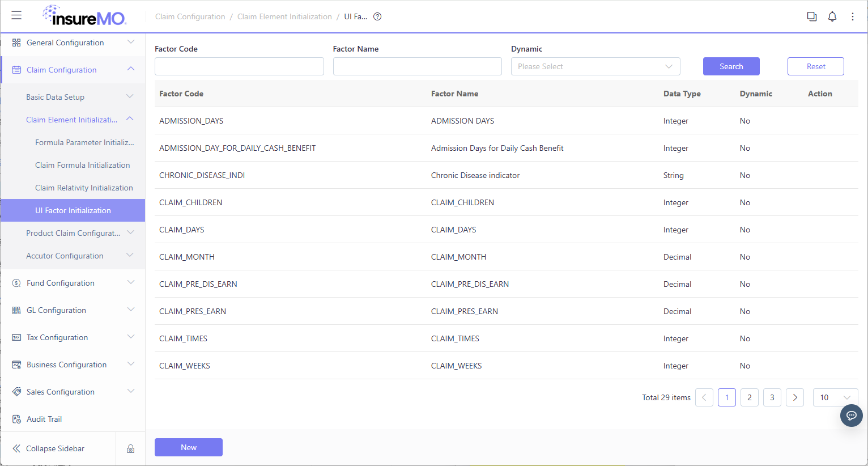
Task: Focus the Factor Name input field
Action: (418, 66)
